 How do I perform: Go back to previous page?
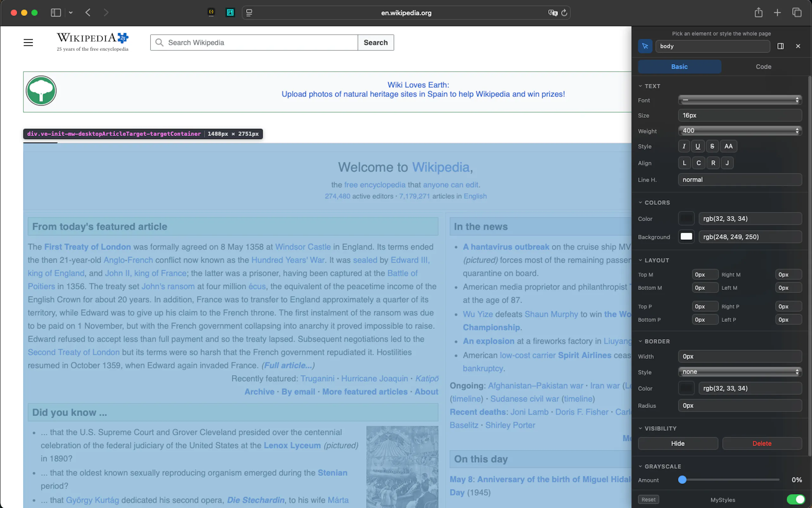(88, 13)
